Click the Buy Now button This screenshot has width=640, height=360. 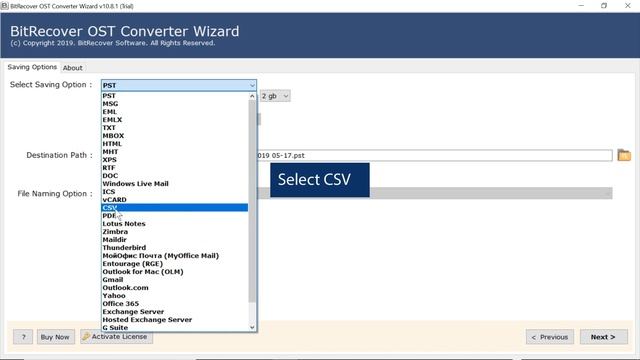[56, 337]
